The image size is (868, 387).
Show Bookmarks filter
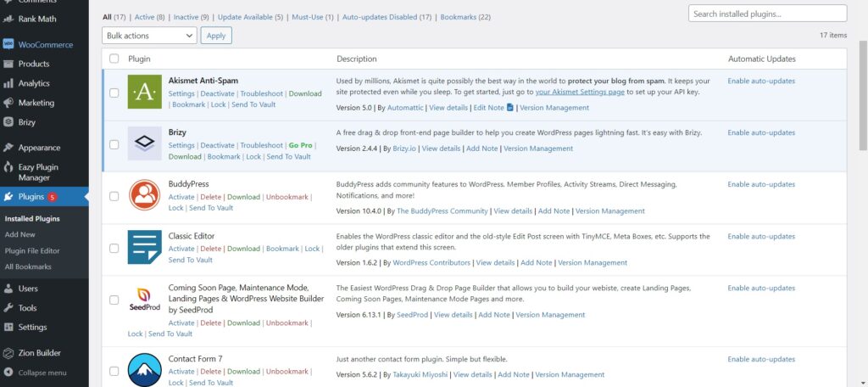click(x=465, y=17)
